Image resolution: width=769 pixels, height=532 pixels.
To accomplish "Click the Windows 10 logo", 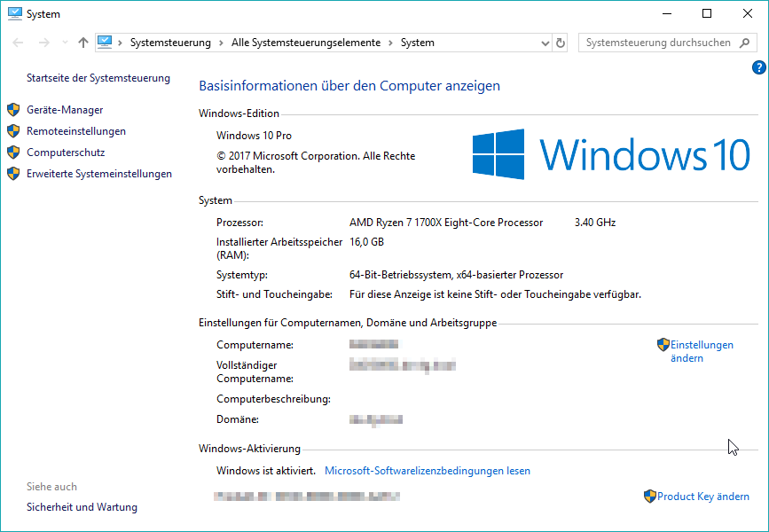I will pos(611,154).
